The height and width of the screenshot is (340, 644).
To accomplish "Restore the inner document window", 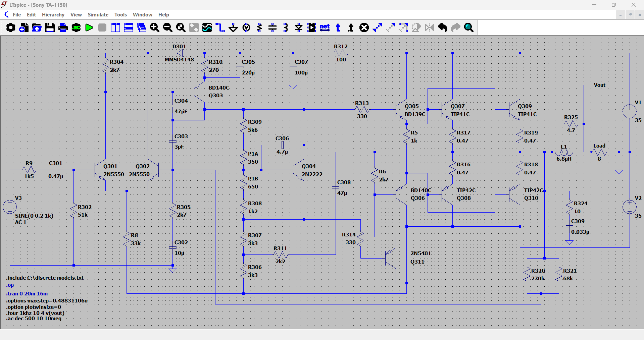I will pyautogui.click(x=630, y=15).
